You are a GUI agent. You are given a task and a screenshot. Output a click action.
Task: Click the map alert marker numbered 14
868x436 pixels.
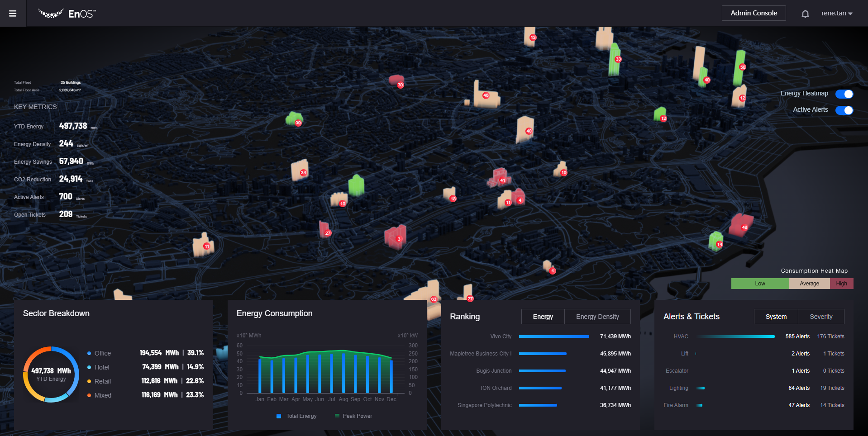(720, 245)
